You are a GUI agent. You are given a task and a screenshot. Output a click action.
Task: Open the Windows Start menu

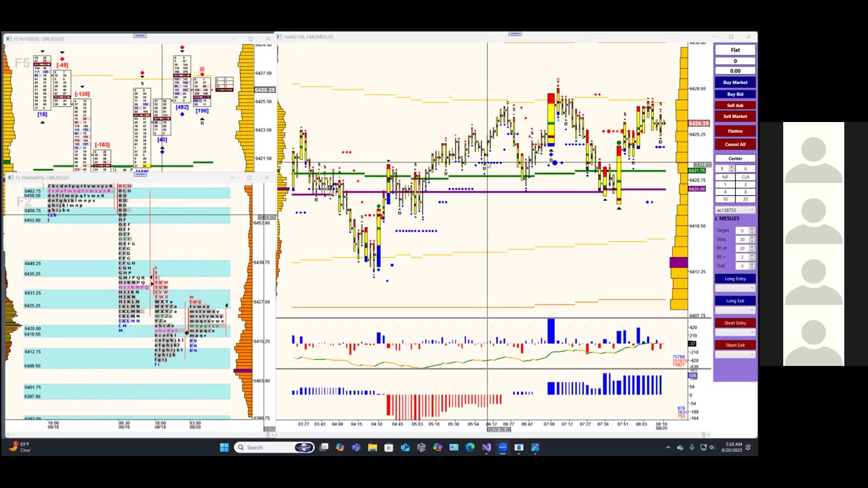[224, 447]
